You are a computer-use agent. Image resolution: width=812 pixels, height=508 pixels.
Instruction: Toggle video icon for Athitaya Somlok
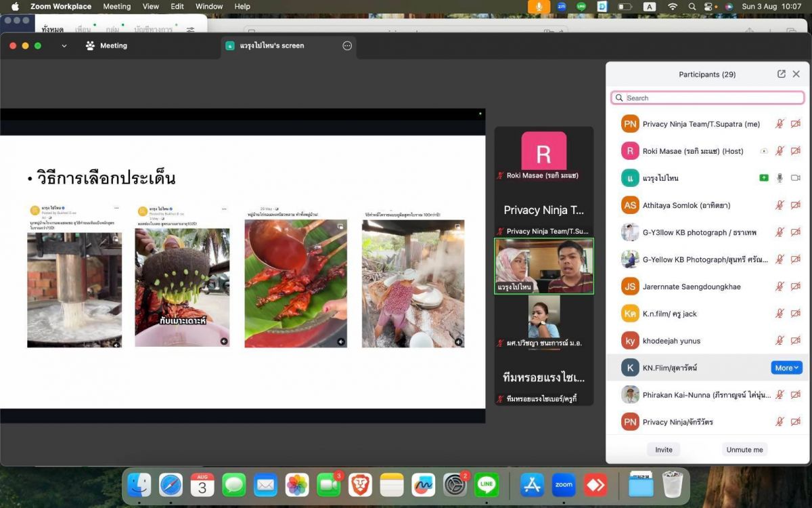click(x=796, y=205)
